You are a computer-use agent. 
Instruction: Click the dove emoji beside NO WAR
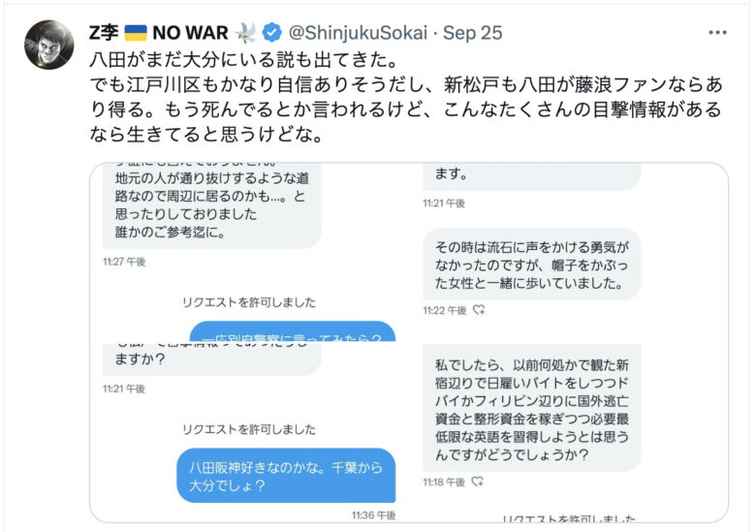point(245,33)
